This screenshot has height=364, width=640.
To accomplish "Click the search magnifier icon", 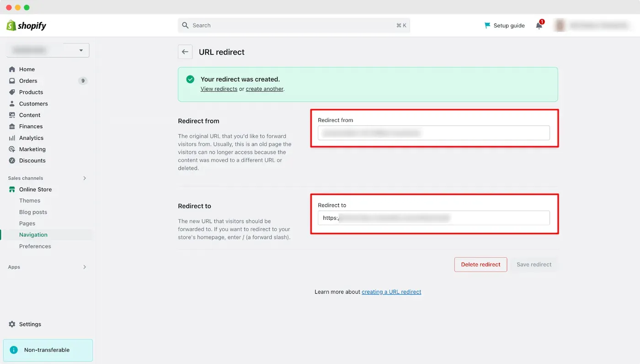I will [x=185, y=26].
